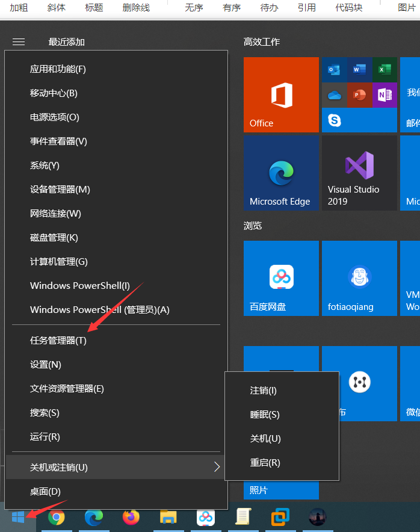The height and width of the screenshot is (532, 420).
Task: Open the Word mini tile
Action: tap(359, 70)
